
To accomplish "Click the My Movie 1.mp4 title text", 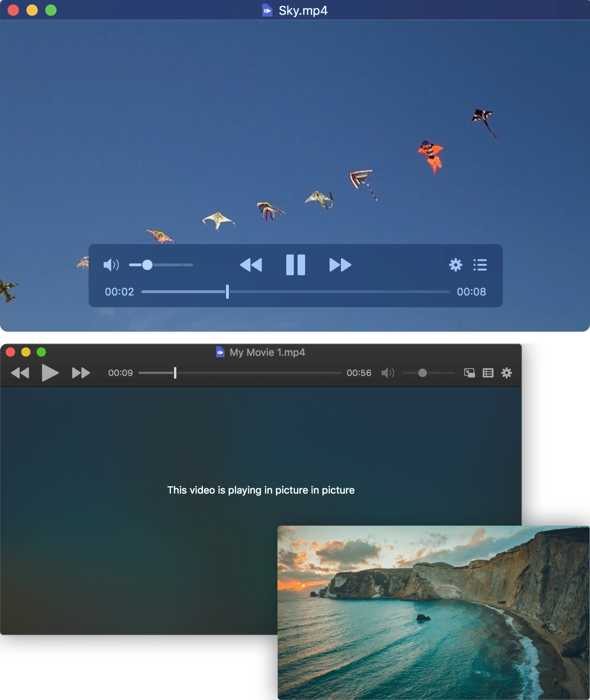I will 267,352.
